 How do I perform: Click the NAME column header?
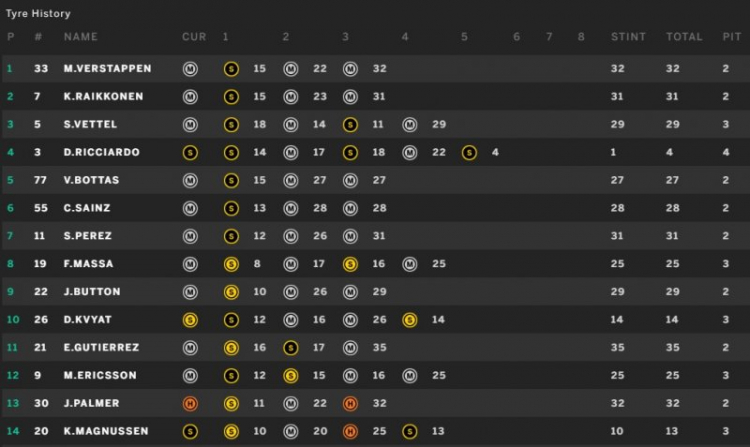click(x=81, y=37)
